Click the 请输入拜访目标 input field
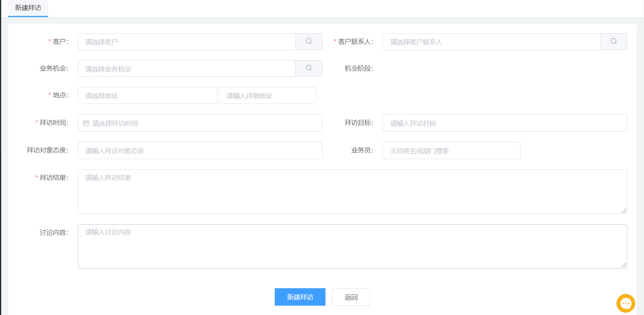Image resolution: width=644 pixels, height=315 pixels. [x=505, y=123]
